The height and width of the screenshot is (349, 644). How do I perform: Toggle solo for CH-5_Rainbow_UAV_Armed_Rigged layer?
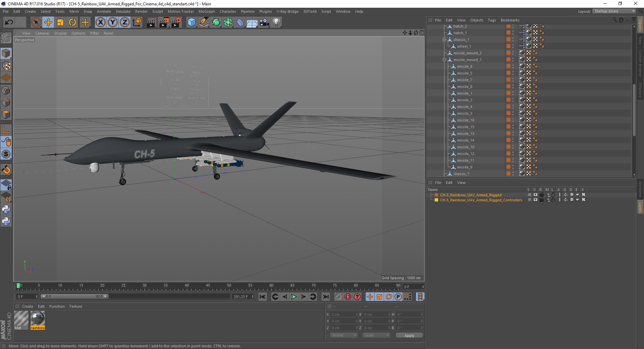(529, 195)
